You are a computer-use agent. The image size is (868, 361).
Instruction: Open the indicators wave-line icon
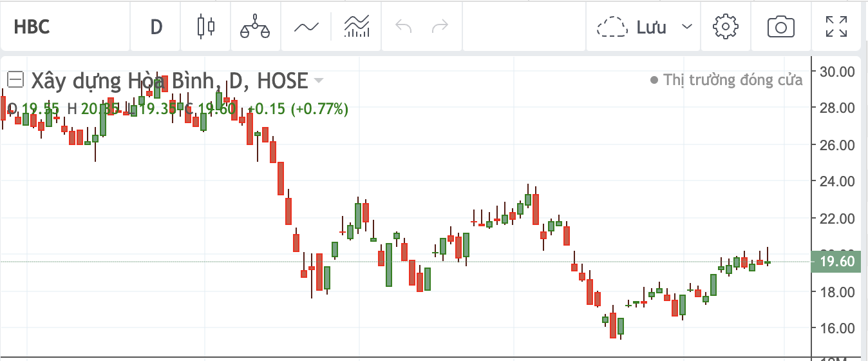(x=307, y=27)
